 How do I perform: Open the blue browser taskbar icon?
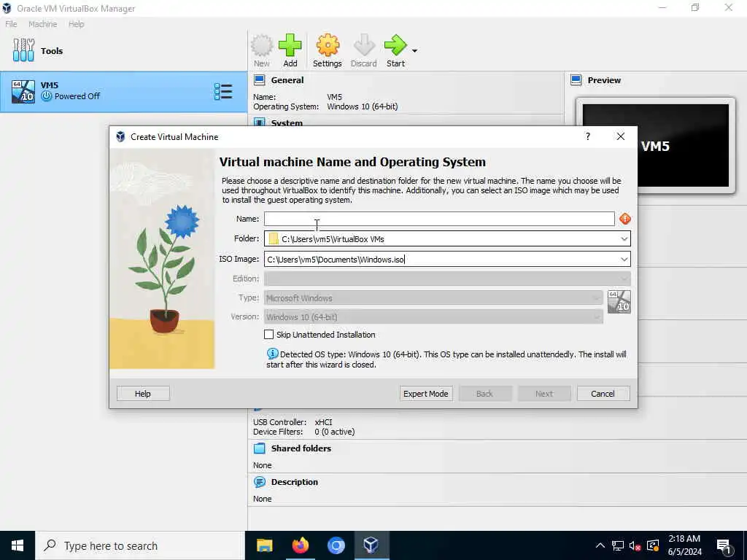[x=336, y=545]
